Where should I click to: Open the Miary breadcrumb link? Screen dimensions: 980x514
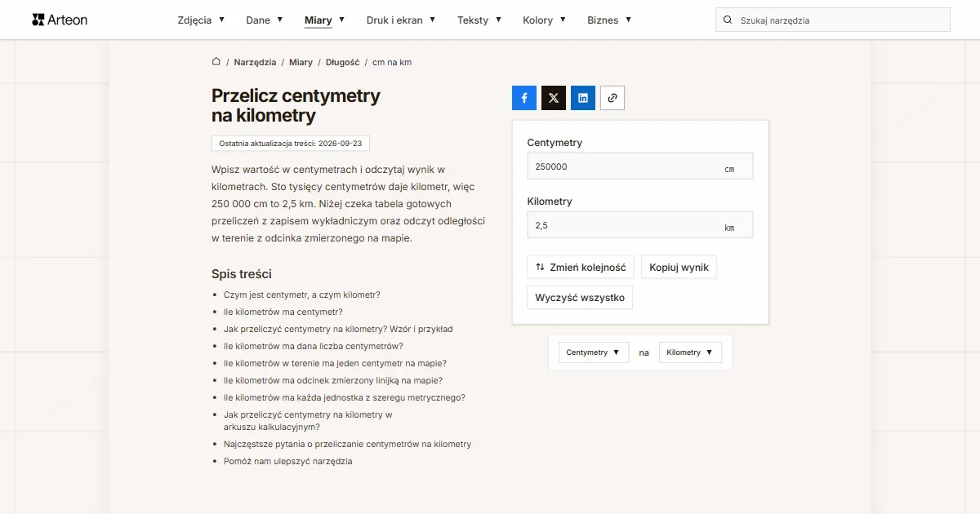301,62
